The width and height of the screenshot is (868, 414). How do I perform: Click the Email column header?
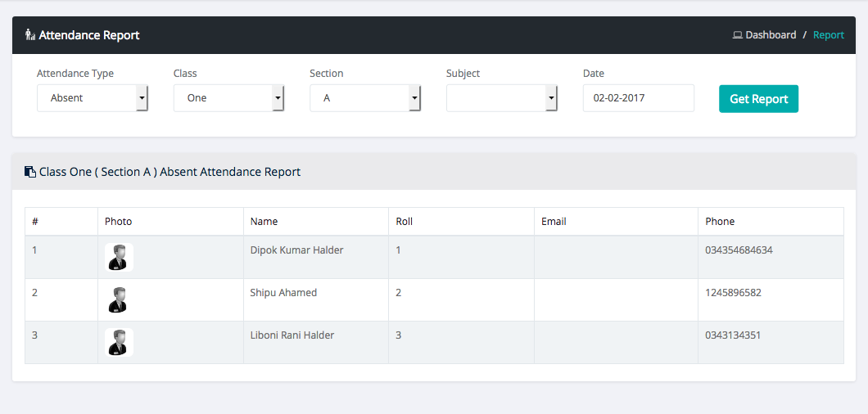554,222
